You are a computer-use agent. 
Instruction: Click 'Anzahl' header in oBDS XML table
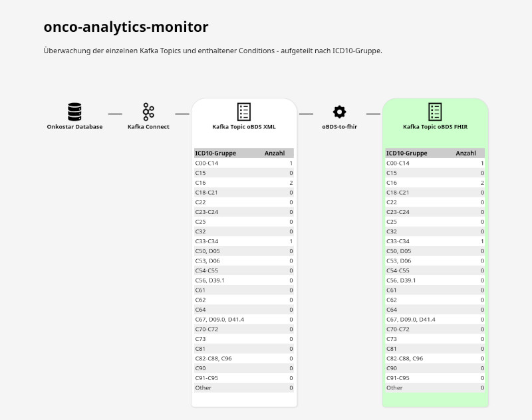click(x=275, y=154)
